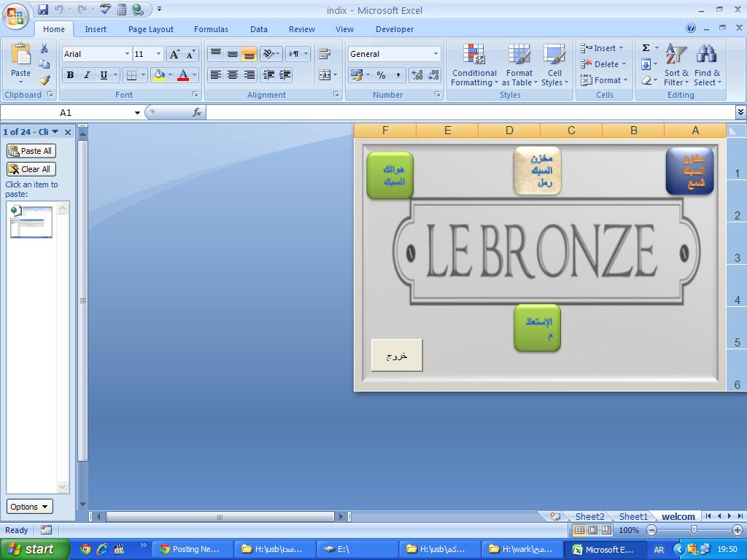Switch to the Page Layout tab
747x560 pixels.
click(x=150, y=29)
